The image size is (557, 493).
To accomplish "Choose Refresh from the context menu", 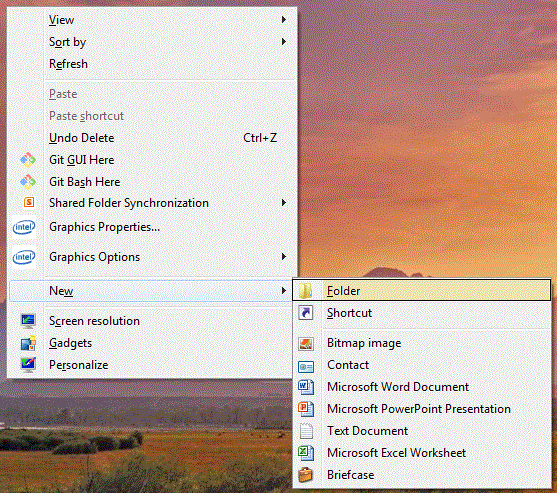I will 152,64.
